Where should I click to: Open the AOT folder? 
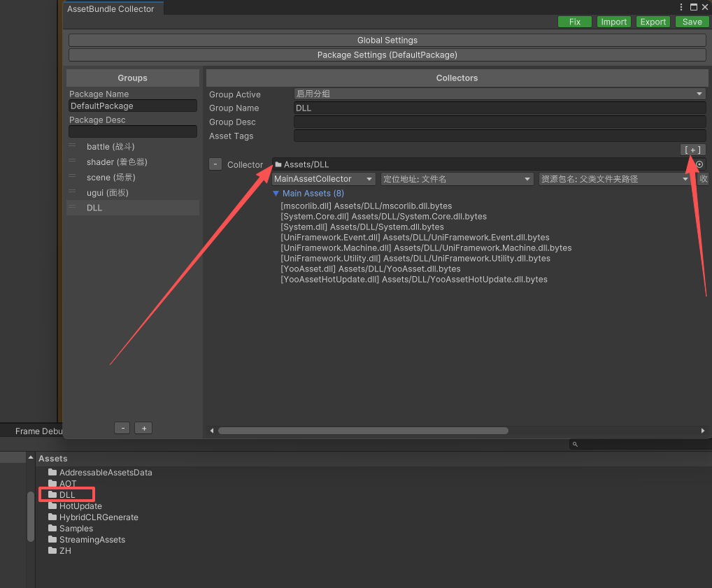coord(63,484)
